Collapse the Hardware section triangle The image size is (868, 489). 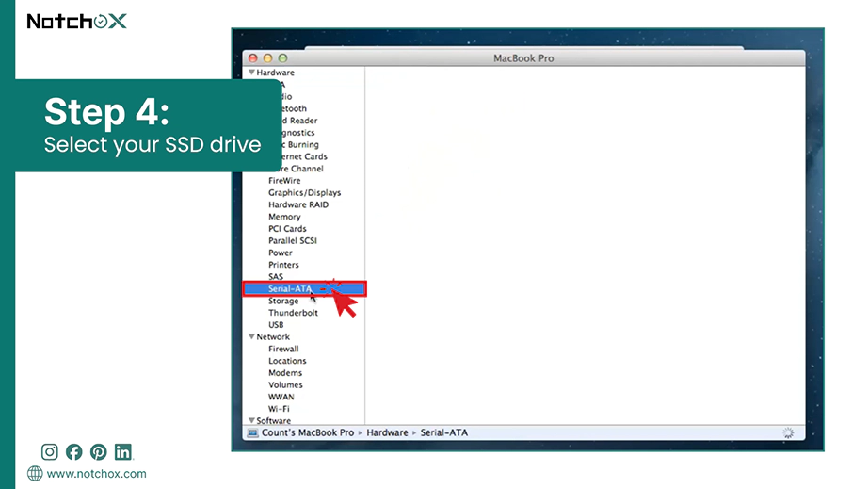252,73
